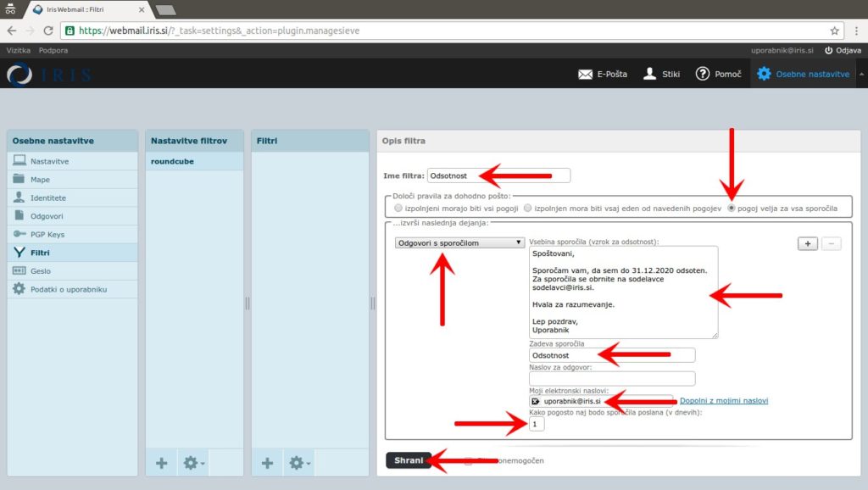The width and height of the screenshot is (868, 490).
Task: Open the Stiki contacts icon
Action: pos(650,74)
